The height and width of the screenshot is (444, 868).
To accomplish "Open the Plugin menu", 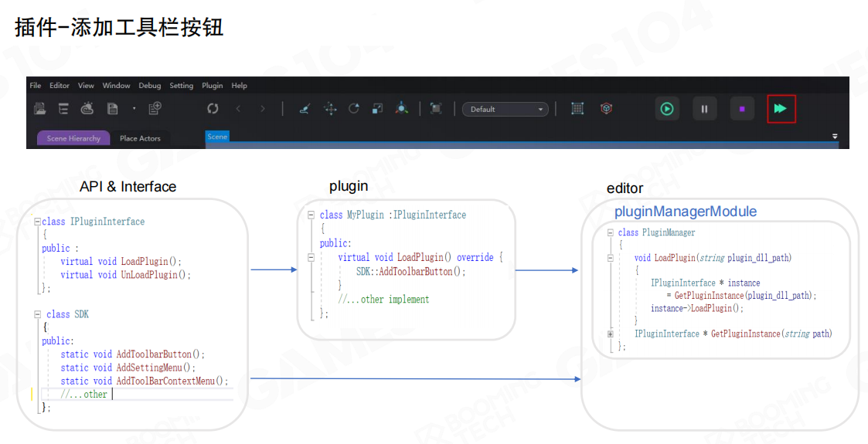I will [212, 86].
